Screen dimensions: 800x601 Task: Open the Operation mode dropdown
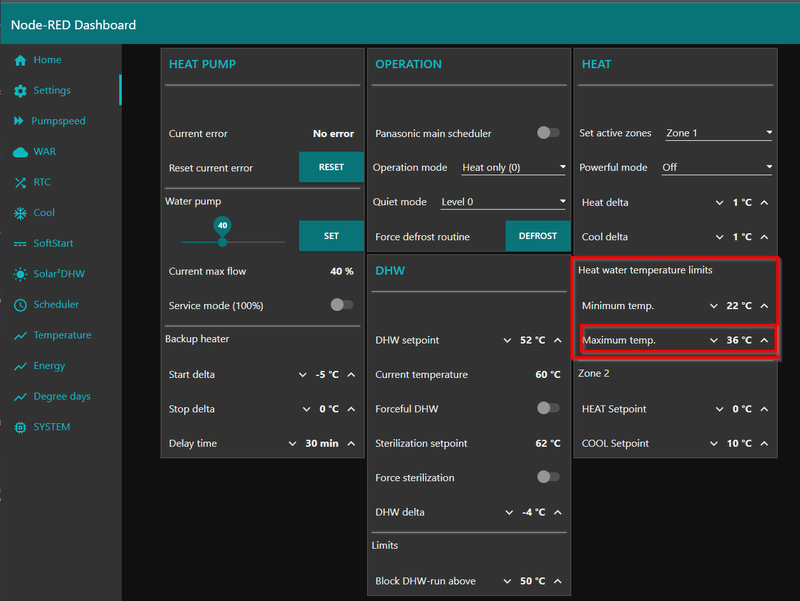(x=513, y=168)
